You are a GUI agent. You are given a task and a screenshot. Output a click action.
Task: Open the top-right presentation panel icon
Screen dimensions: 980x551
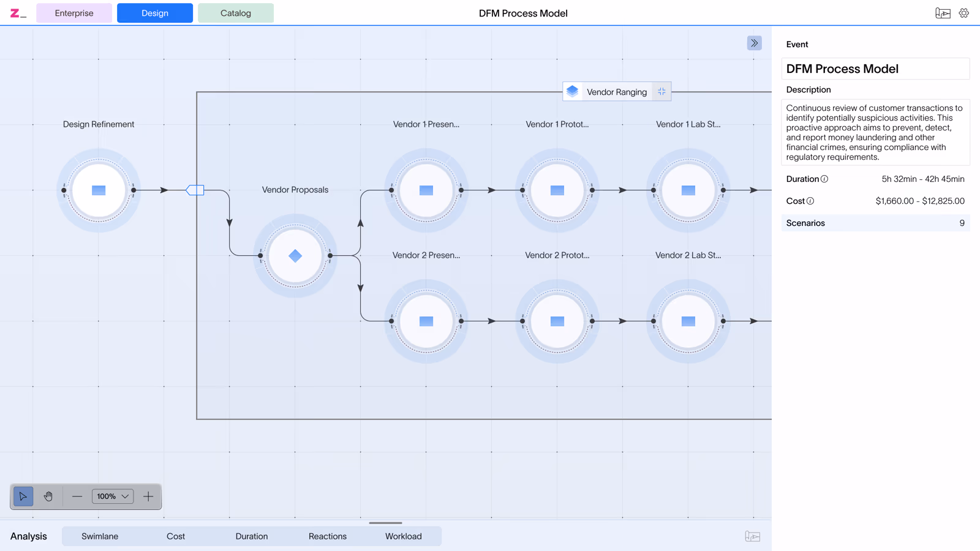943,13
